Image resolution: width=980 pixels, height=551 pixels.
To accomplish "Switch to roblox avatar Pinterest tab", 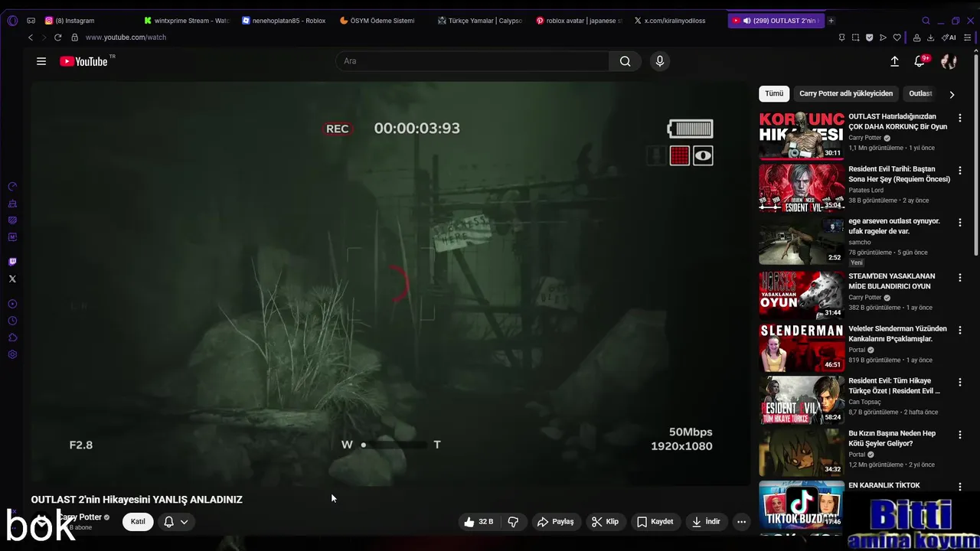I will [578, 21].
